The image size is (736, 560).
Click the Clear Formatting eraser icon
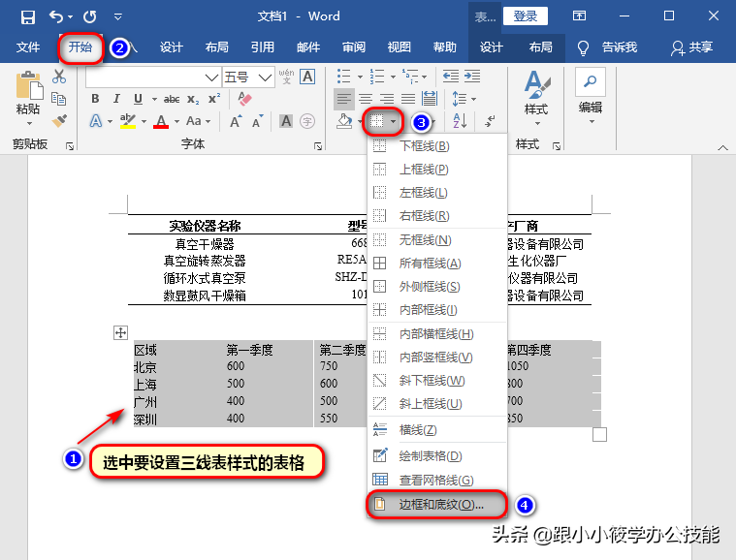coord(244,99)
